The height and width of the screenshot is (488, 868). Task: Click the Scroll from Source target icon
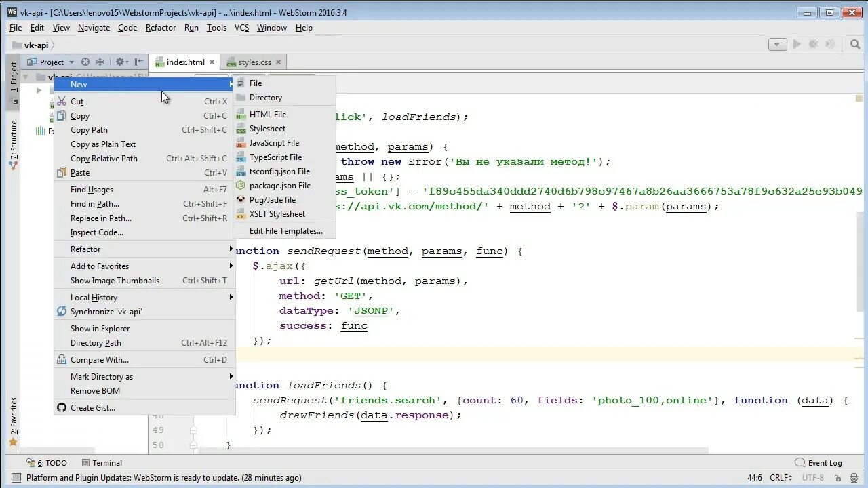click(x=85, y=62)
